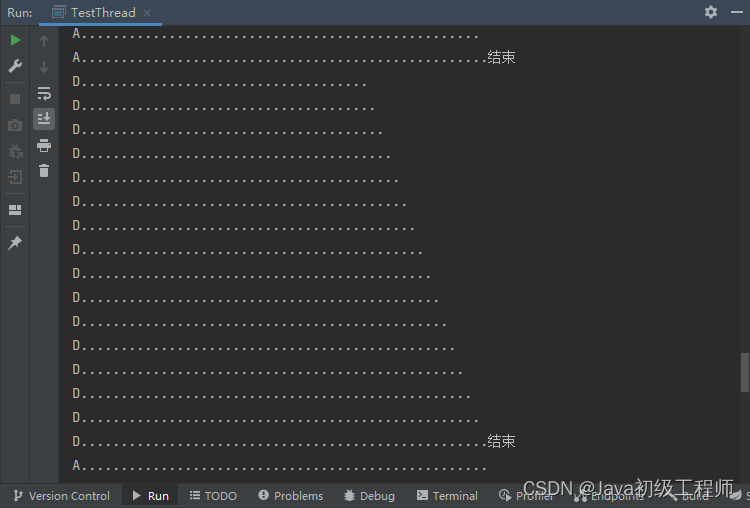Open the Terminal tool window
This screenshot has height=508, width=750.
[x=447, y=496]
